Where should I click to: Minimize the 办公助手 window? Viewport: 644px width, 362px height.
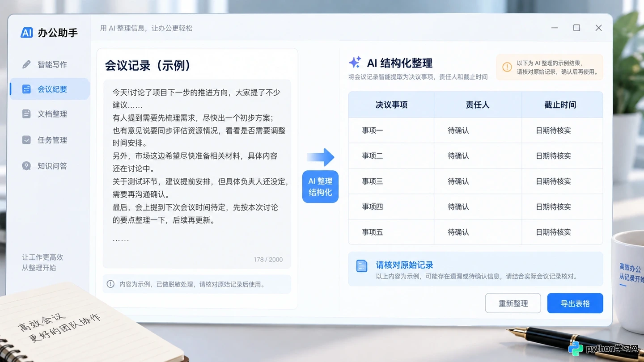click(555, 28)
